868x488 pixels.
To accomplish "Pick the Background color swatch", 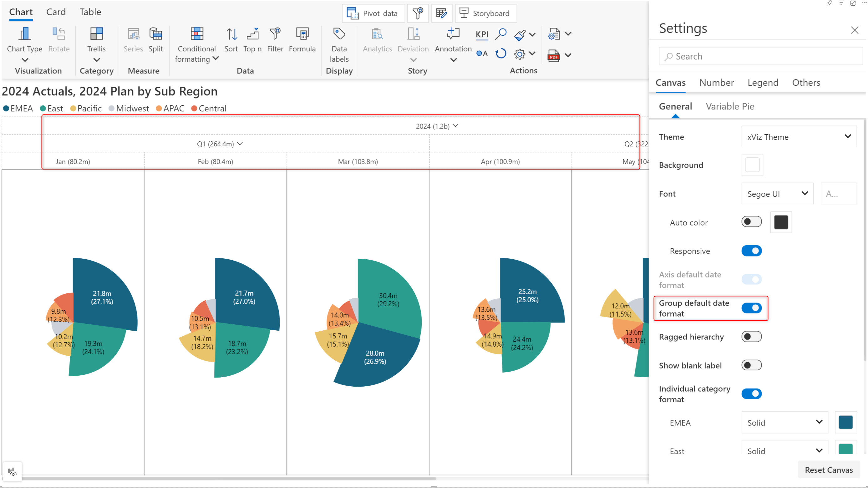I will (x=752, y=165).
